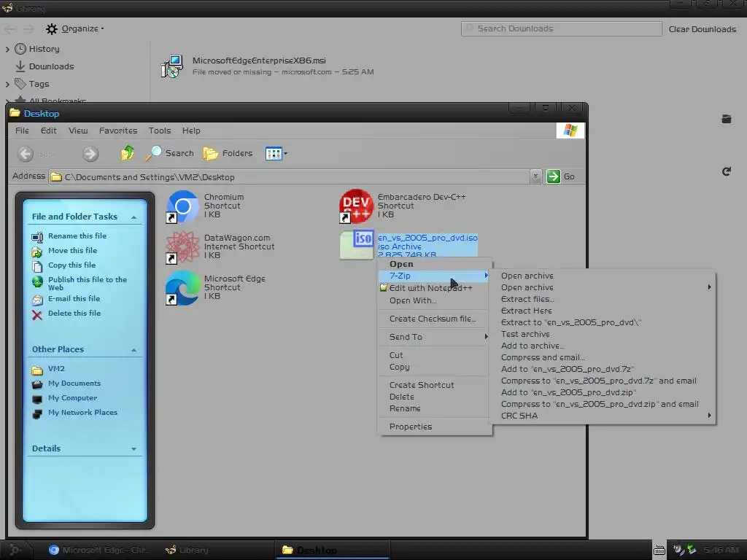Select the en_vs_2005_pro_dvd.iso file icon
Viewport: 747px width, 560px height.
[356, 245]
